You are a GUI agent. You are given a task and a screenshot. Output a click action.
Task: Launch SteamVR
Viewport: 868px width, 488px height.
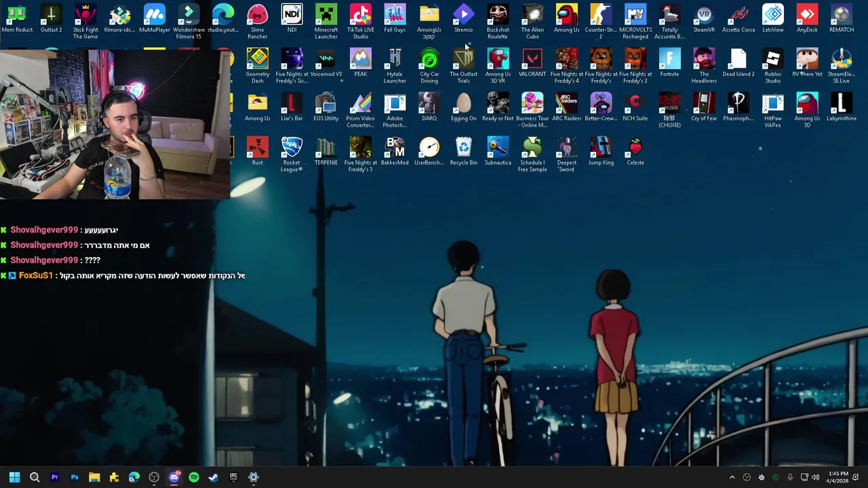point(704,19)
